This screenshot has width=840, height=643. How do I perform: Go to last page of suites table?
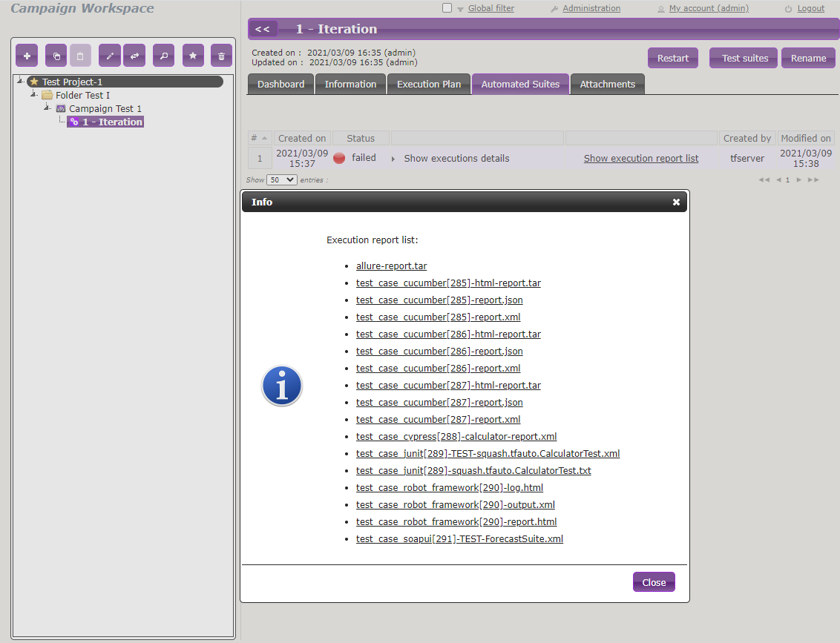(813, 180)
